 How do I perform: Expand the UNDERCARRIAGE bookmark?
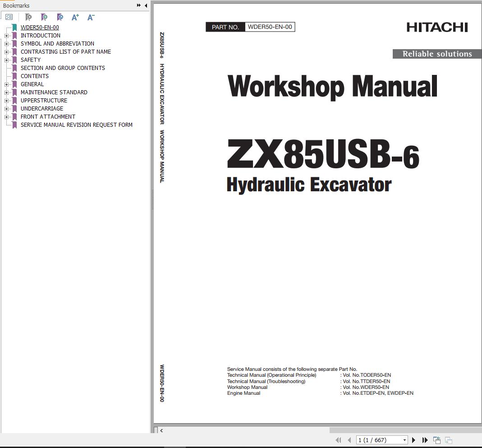click(6, 109)
